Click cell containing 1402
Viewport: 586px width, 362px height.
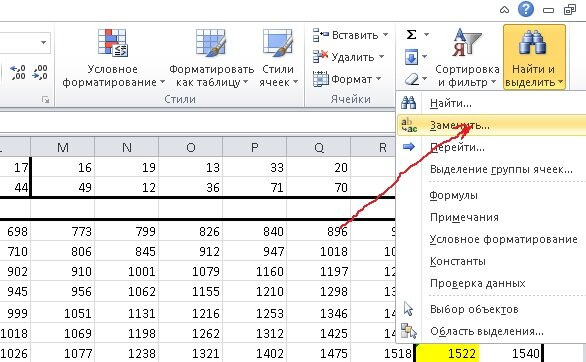pos(255,353)
